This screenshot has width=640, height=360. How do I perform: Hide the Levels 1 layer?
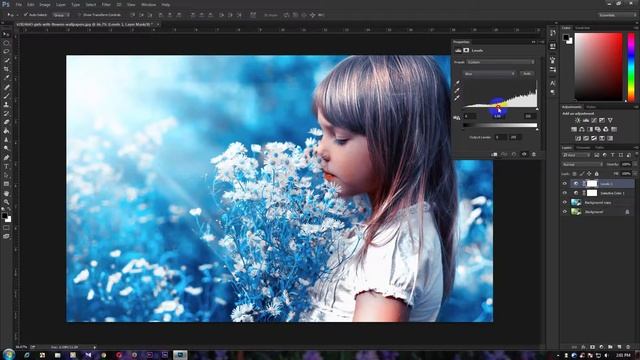click(565, 184)
